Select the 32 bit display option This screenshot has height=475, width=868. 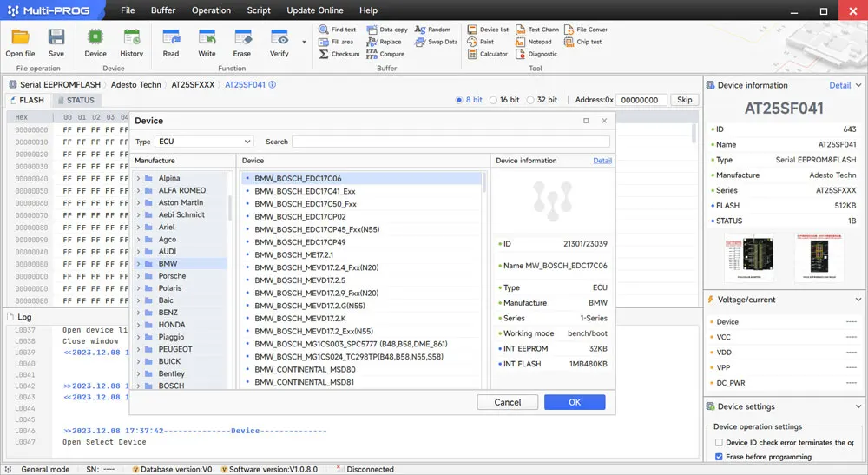coord(531,100)
